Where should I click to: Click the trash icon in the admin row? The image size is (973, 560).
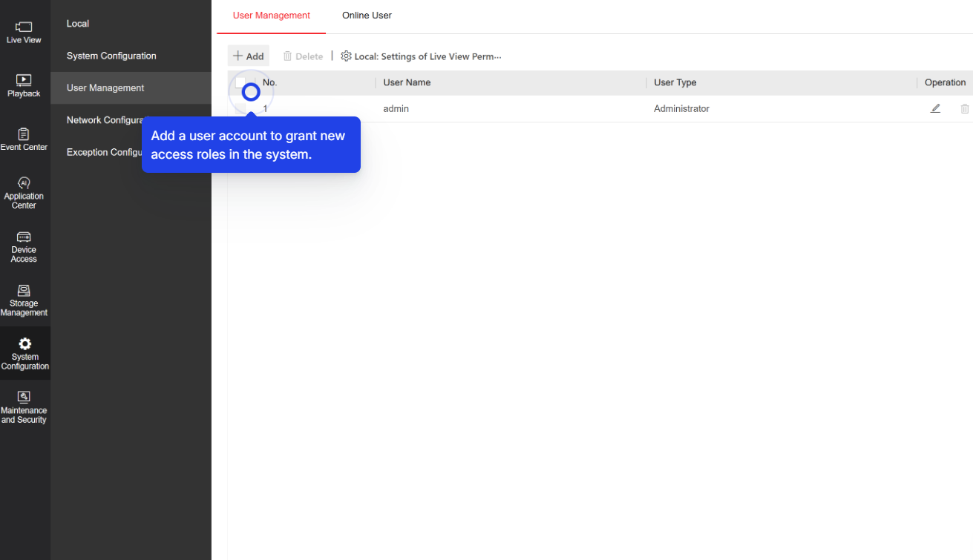point(964,108)
